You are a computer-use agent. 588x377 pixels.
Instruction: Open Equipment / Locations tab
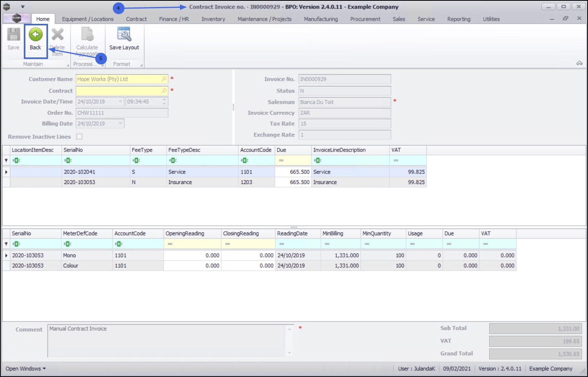pyautogui.click(x=88, y=19)
